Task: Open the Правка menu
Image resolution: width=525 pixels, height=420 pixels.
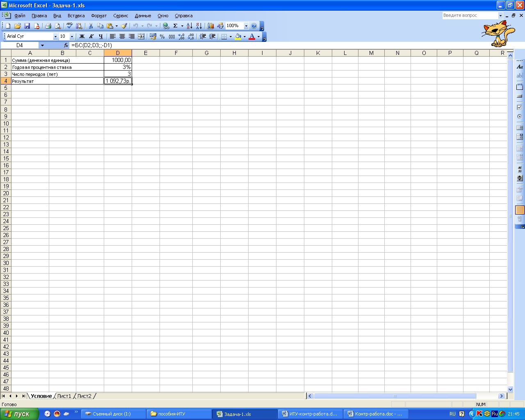Action: tap(39, 16)
